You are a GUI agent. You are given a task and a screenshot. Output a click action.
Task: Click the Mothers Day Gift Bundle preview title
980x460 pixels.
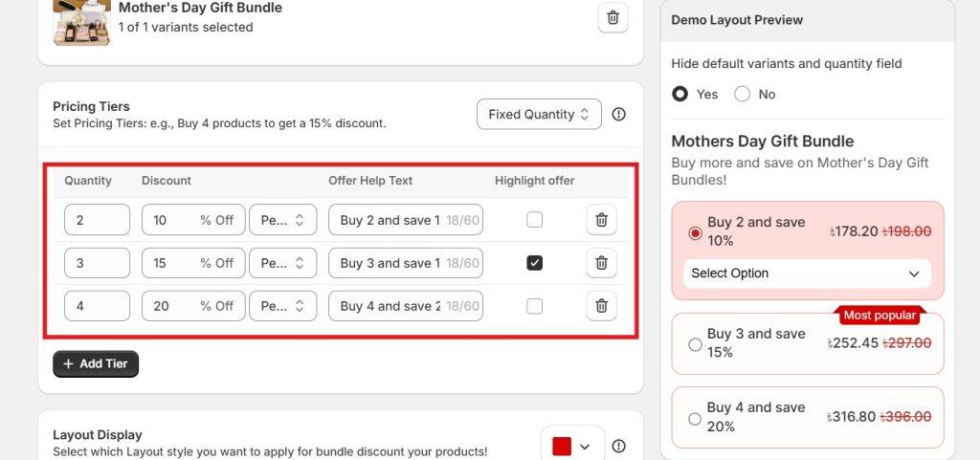(x=763, y=141)
